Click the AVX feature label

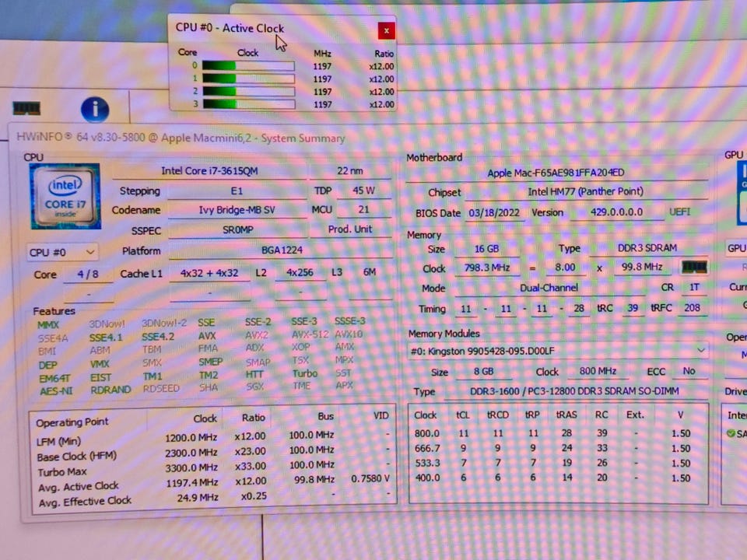coord(207,336)
